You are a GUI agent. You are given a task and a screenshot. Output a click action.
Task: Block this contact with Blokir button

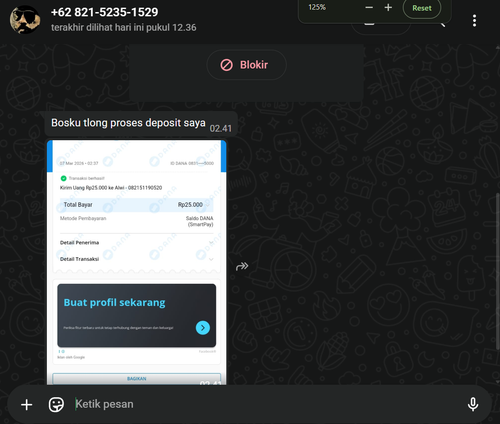[246, 65]
